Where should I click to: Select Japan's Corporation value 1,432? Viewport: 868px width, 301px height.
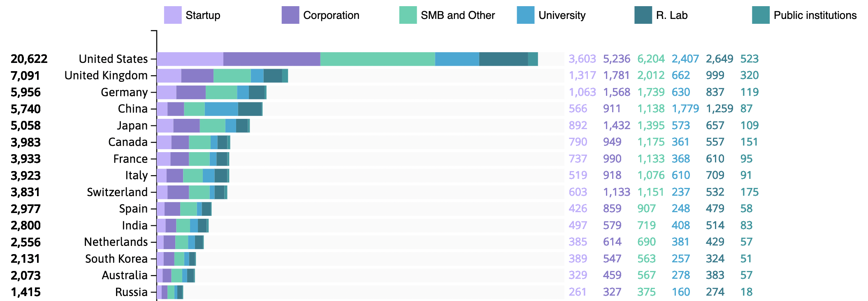[616, 125]
